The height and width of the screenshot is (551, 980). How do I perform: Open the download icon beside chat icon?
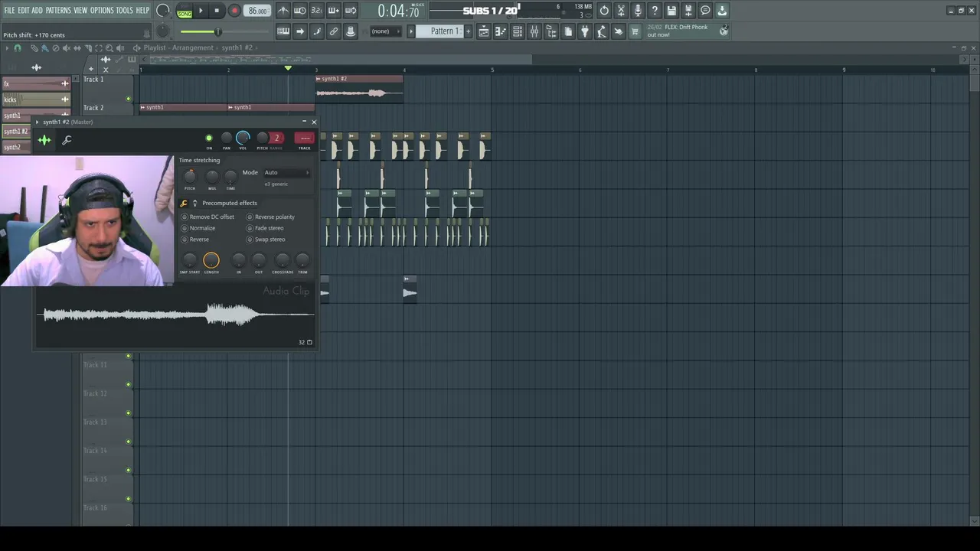(x=722, y=11)
